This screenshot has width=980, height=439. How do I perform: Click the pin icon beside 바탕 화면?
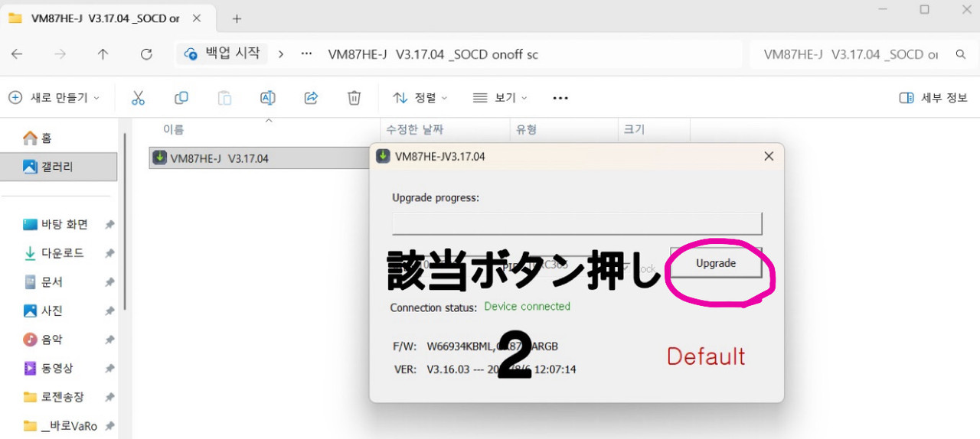click(109, 225)
